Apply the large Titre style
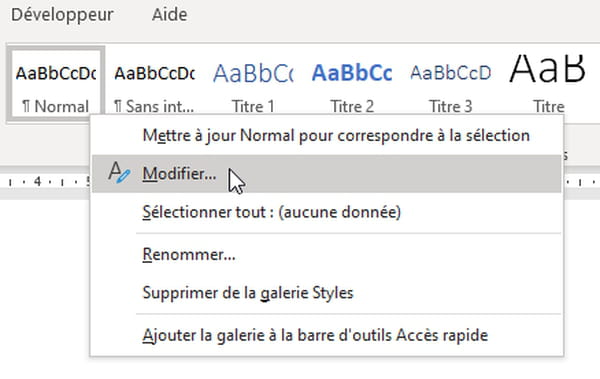The height and width of the screenshot is (379, 600). [549, 84]
